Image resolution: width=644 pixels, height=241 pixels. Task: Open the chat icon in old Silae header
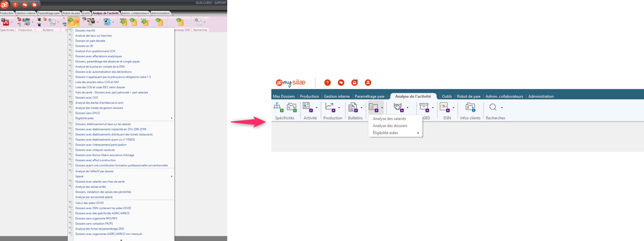point(25,4)
